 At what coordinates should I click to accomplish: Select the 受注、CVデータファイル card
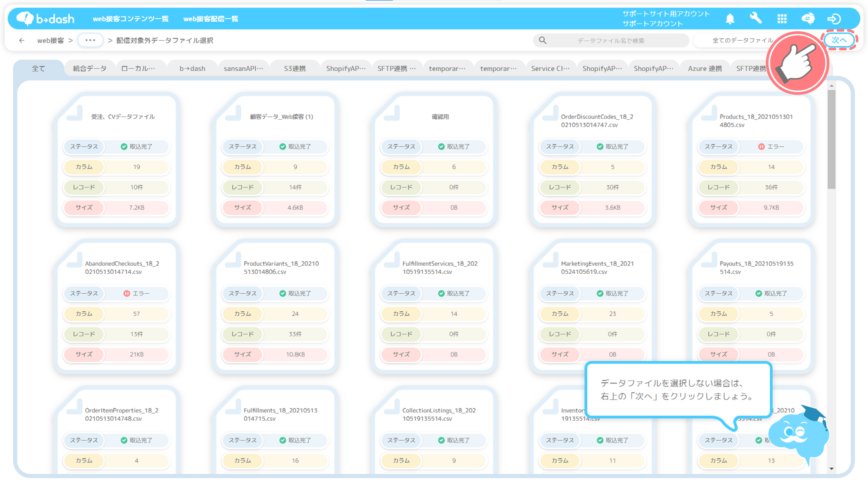coord(116,160)
